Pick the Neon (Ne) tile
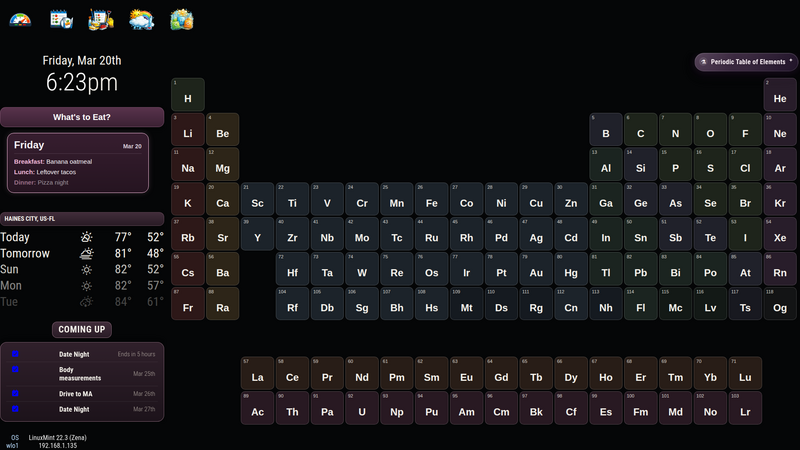This screenshot has width=800, height=450. click(780, 129)
